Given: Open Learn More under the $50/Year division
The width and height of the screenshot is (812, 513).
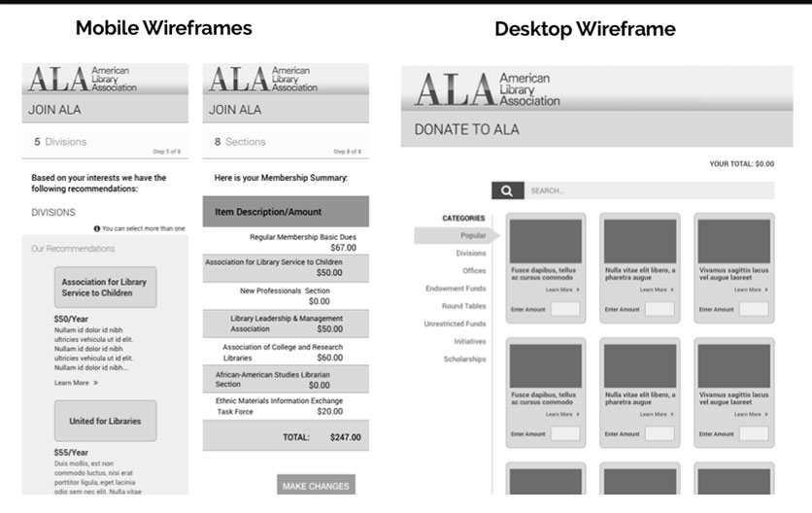Looking at the screenshot, I should point(76,383).
